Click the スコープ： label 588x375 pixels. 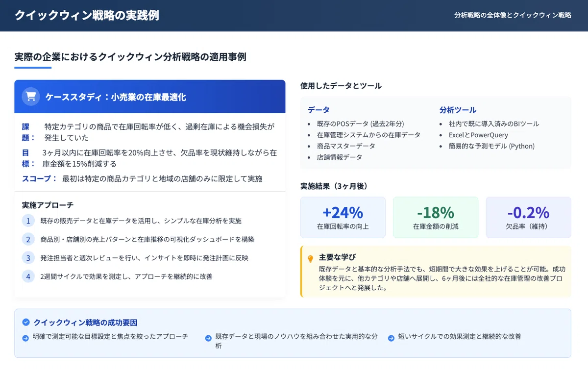click(40, 178)
